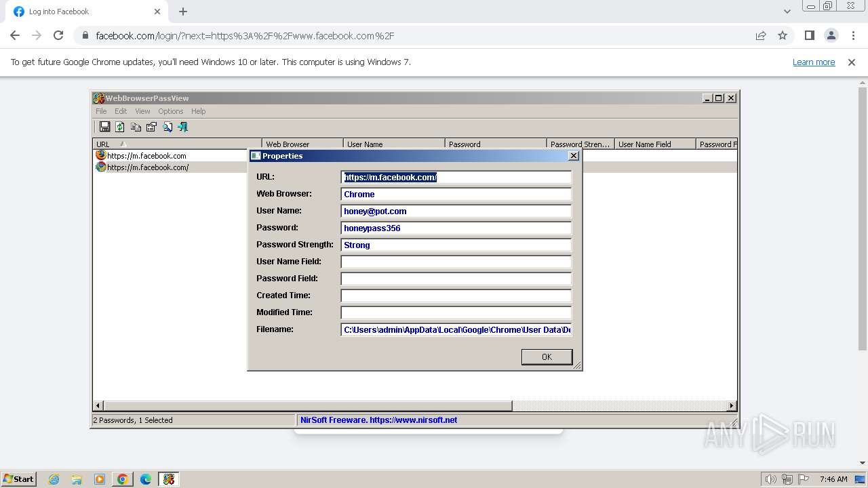The image size is (868, 488).
Task: Click the '2 Passwords, 1 Selected' status text
Action: (x=133, y=420)
